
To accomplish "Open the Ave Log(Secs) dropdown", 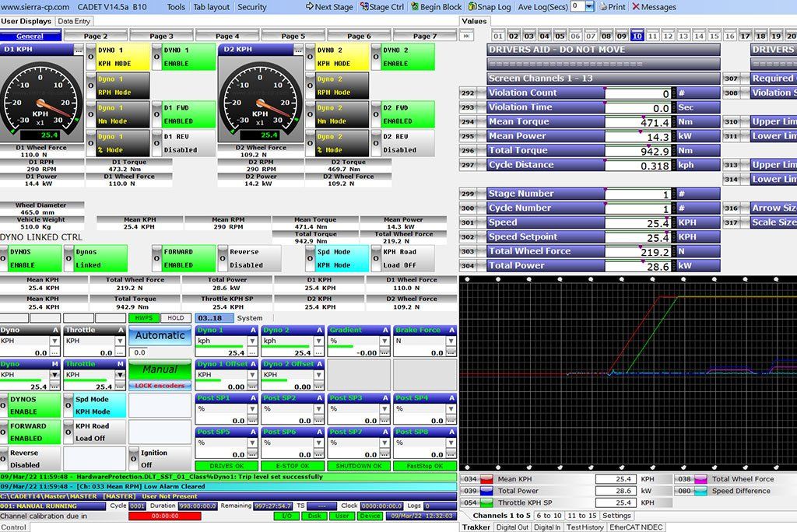I will [590, 6].
